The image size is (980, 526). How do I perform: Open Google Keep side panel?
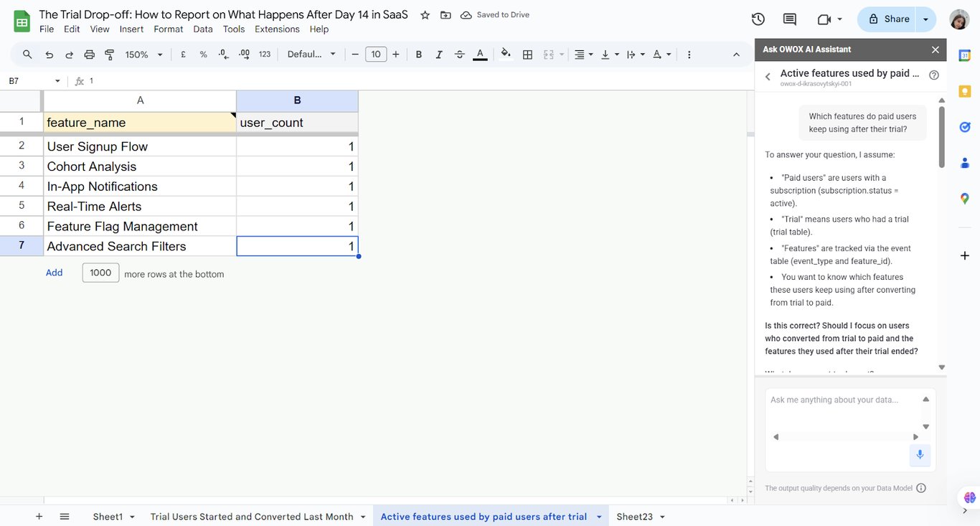point(964,91)
